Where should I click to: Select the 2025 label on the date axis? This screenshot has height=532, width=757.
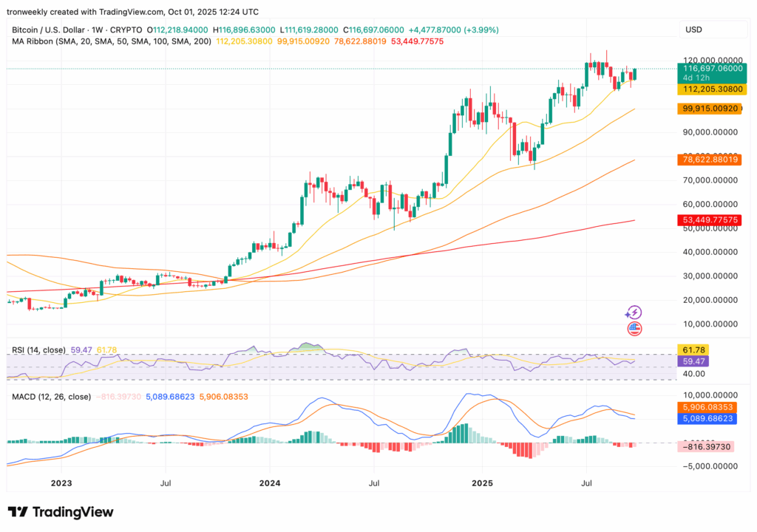tap(483, 483)
